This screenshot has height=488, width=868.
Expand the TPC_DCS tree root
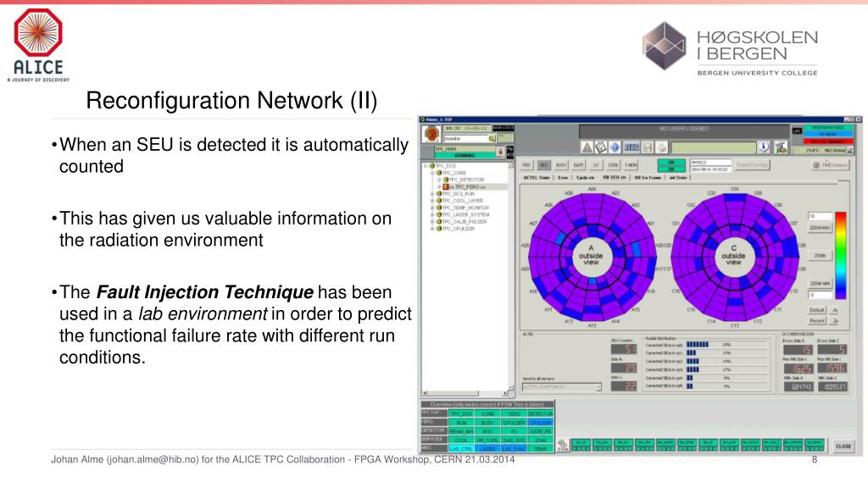coord(426,166)
